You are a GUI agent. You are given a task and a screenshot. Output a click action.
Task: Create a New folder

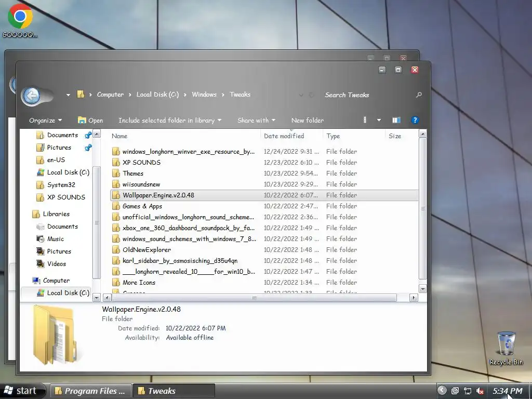coord(308,121)
